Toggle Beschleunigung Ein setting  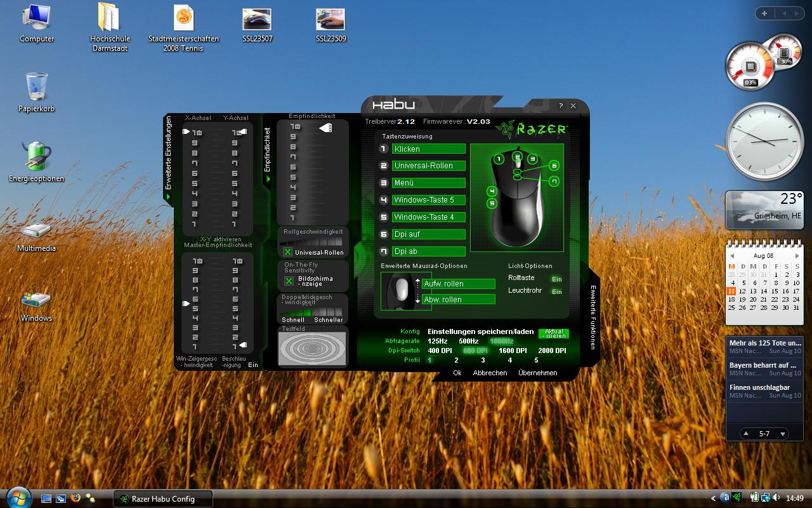[x=253, y=365]
